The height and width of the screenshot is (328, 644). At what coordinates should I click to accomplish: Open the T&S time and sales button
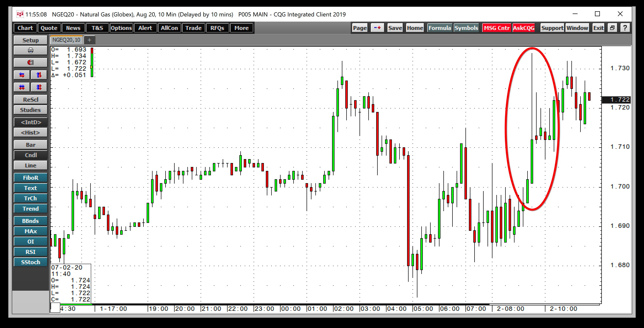pyautogui.click(x=97, y=28)
